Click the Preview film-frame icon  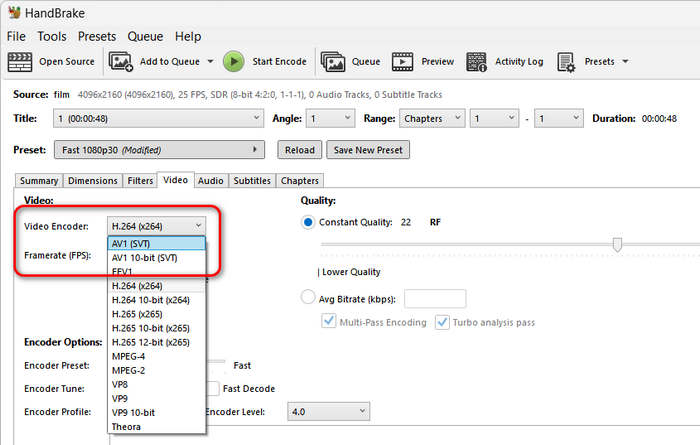402,62
